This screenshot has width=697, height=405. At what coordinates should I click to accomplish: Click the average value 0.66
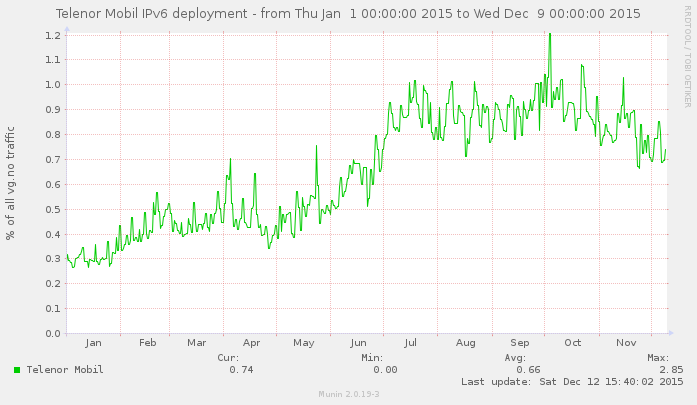pos(529,369)
